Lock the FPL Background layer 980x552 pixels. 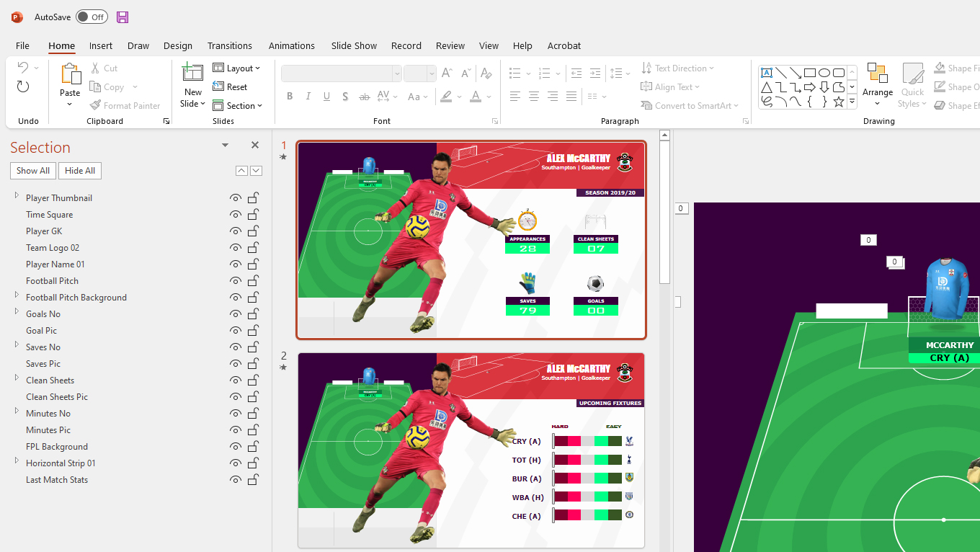[x=253, y=446]
